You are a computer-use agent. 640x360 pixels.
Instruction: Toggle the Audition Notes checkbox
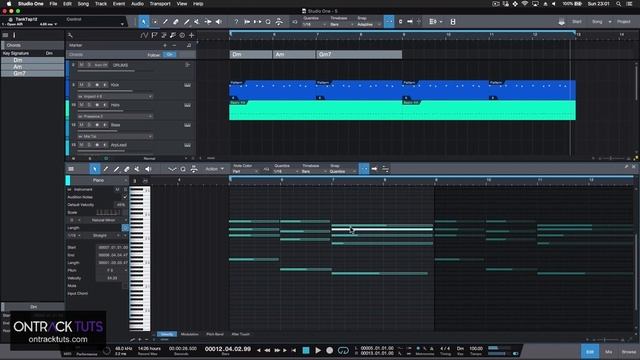coord(125,197)
